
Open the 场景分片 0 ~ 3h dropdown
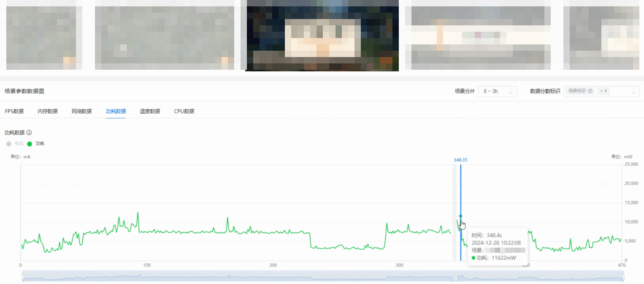(498, 91)
